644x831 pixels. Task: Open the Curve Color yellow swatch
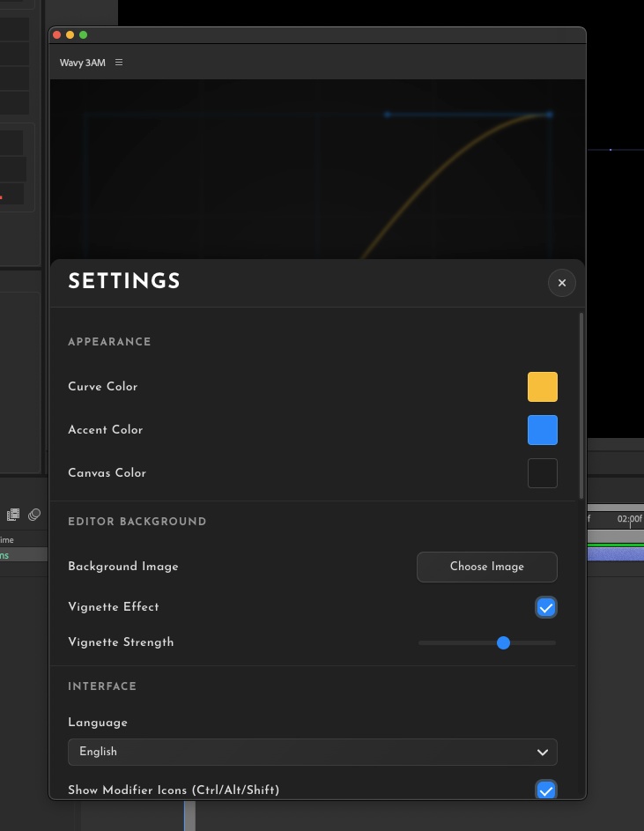542,387
